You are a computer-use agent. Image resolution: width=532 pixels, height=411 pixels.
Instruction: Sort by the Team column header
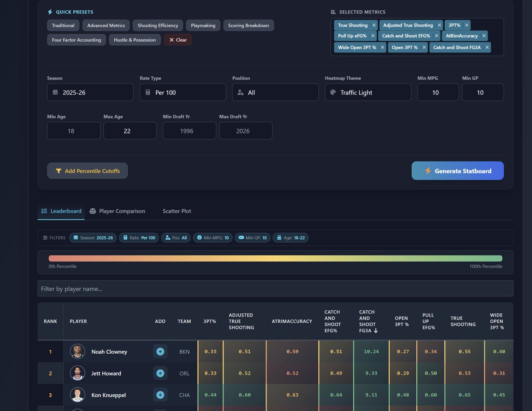(184, 321)
